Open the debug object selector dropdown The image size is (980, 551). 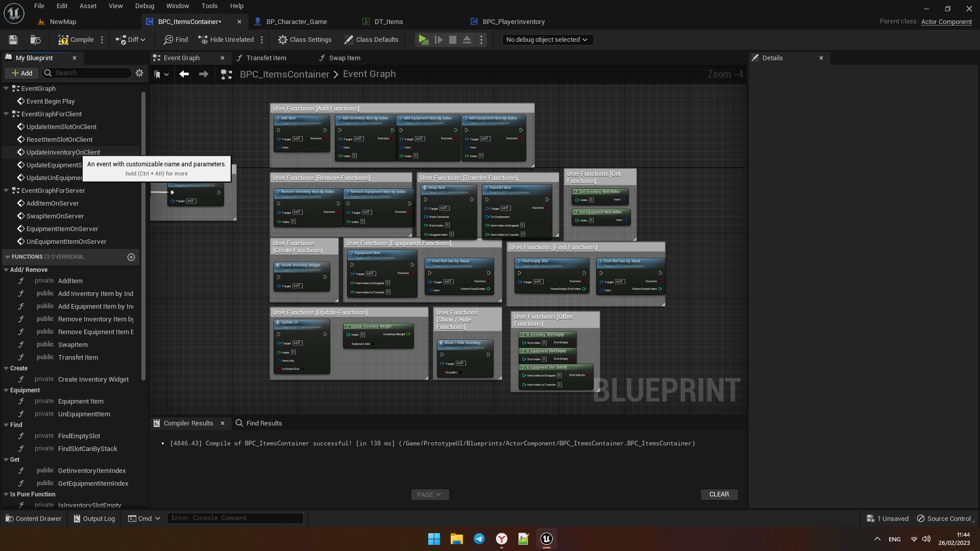click(547, 40)
